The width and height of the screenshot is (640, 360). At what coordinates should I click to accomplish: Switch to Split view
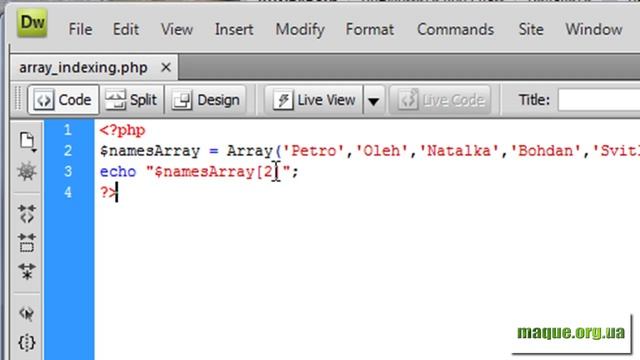[131, 100]
